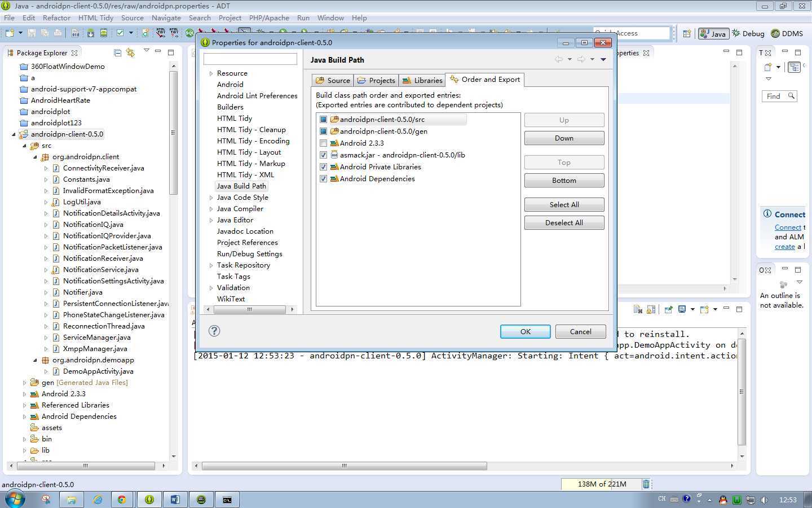Expand Referenced Libraries in Package Explorer

pos(24,405)
